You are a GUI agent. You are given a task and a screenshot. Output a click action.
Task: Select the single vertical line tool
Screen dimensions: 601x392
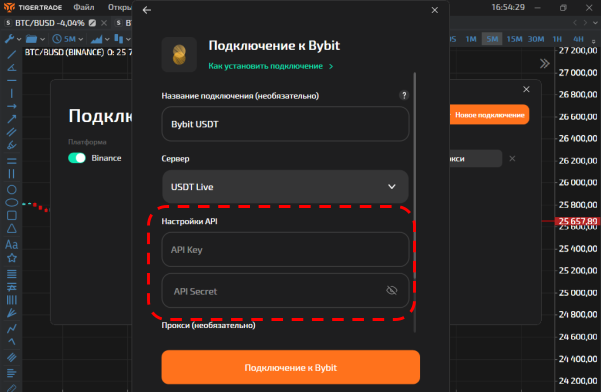point(11,93)
